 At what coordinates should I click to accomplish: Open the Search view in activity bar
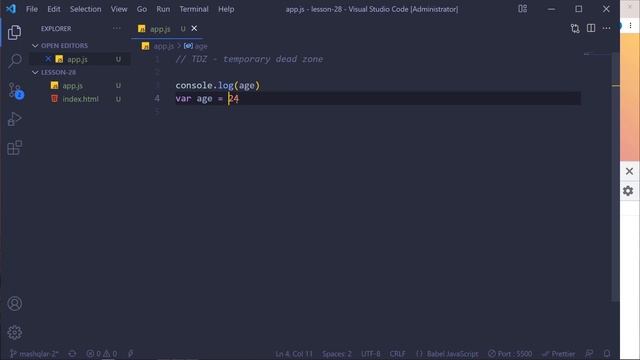(x=14, y=61)
